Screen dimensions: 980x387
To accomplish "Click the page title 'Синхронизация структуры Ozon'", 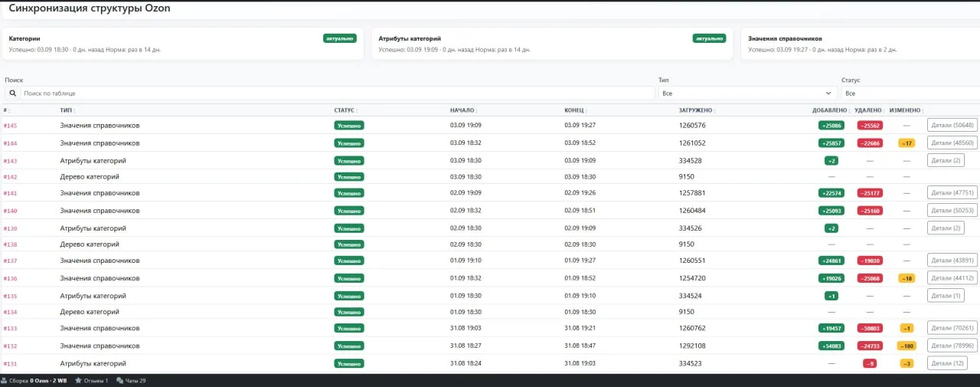I will (90, 8).
